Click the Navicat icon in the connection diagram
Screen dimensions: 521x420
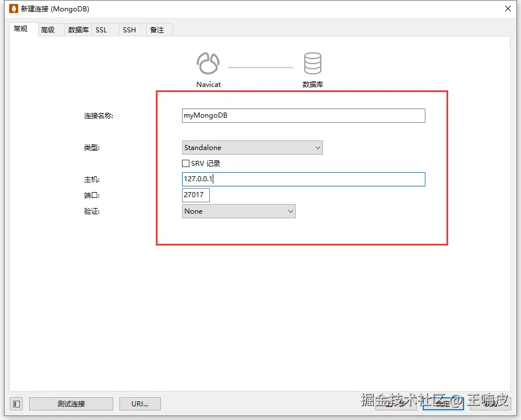click(x=208, y=63)
